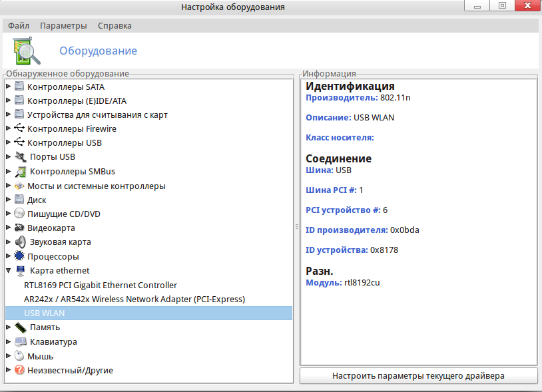Screen dimensions: 542x392
Task: Click the Шина PCI #: 1 line
Action: 334,190
